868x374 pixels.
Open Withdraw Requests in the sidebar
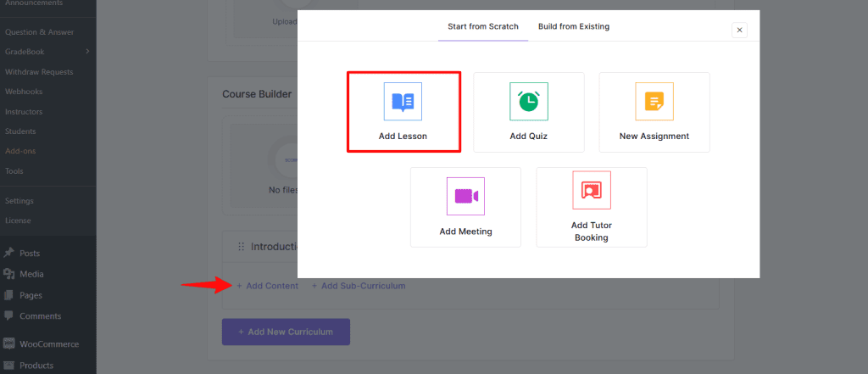coord(39,72)
